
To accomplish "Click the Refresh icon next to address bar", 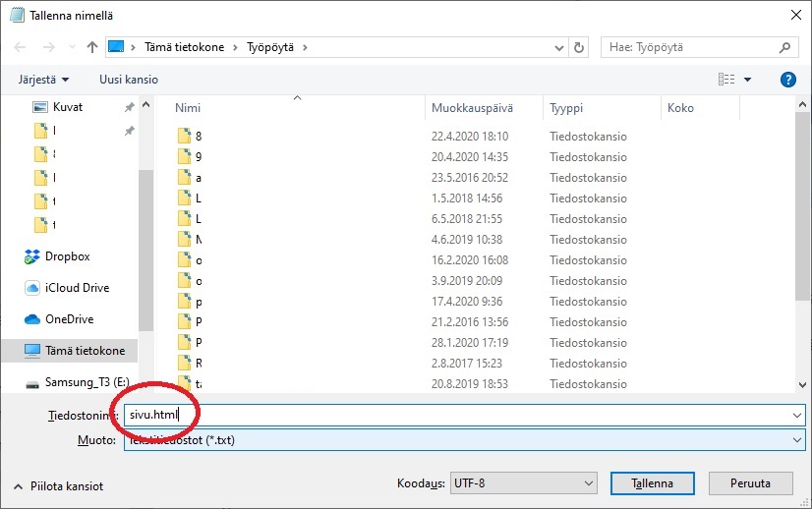I will [x=580, y=47].
